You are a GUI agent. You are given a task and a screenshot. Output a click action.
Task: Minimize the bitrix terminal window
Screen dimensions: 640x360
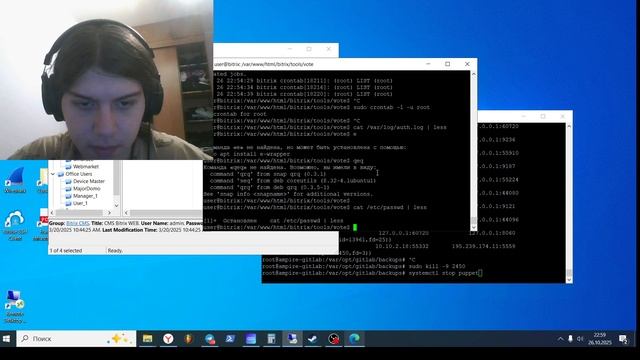coord(428,64)
